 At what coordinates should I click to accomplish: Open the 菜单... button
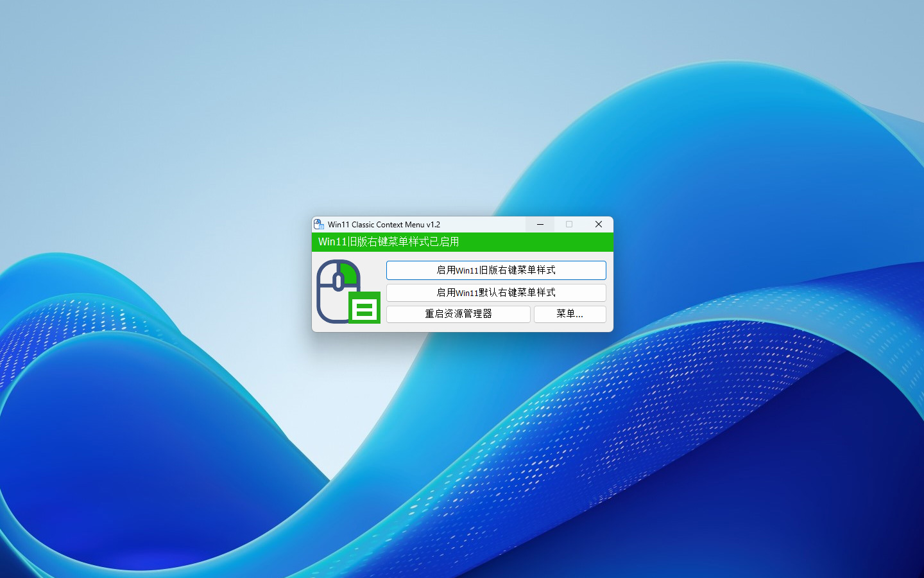[x=570, y=314]
